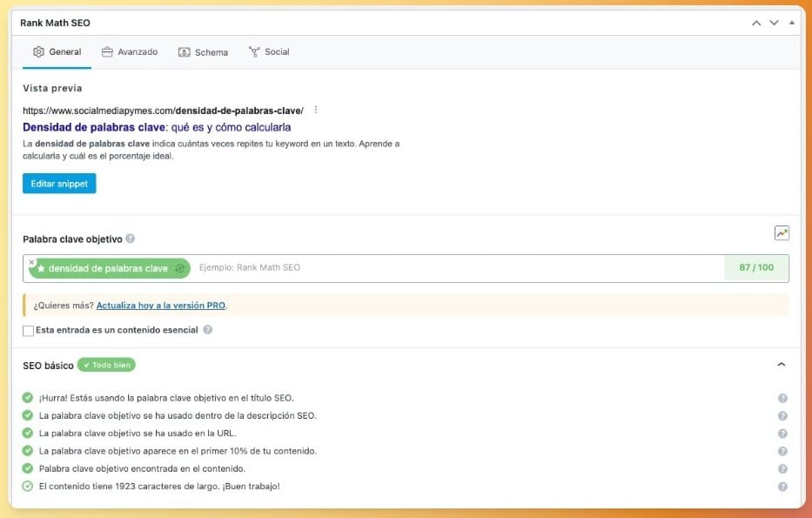Open help for the título SEO check
Viewport: 812px width, 518px height.
782,399
